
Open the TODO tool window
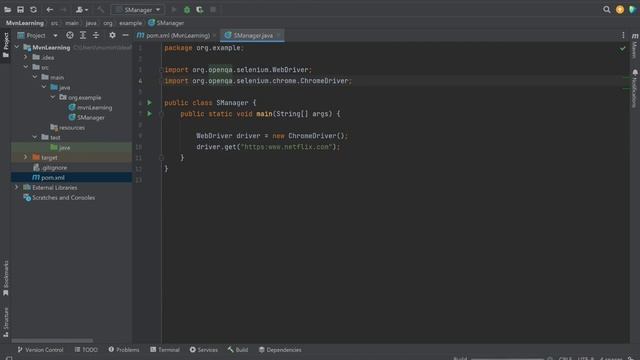(x=86, y=350)
